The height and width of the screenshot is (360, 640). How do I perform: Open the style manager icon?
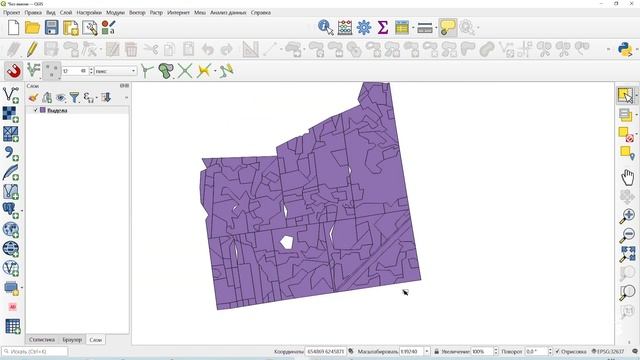point(109,28)
